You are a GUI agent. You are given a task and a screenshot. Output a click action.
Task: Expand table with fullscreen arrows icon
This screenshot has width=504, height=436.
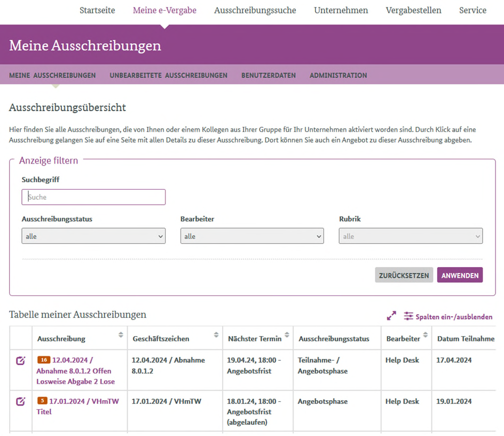pos(391,316)
